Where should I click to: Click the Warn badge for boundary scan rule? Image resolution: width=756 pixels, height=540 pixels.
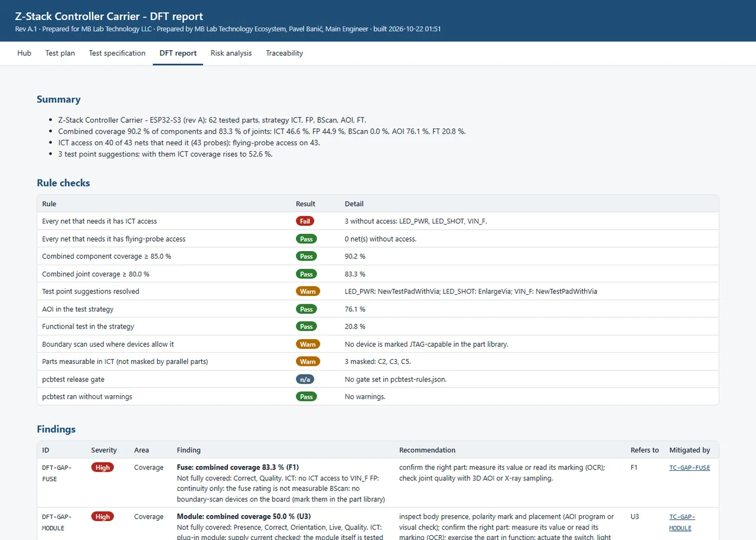tap(308, 344)
